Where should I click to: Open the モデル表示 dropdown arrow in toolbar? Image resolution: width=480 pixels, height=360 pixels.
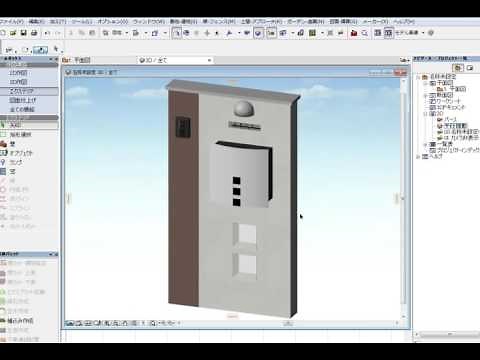[x=423, y=33]
